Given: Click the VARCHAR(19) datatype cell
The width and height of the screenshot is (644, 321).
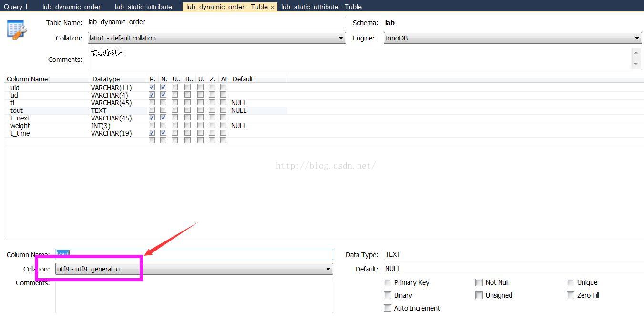Looking at the screenshot, I should pos(111,133).
